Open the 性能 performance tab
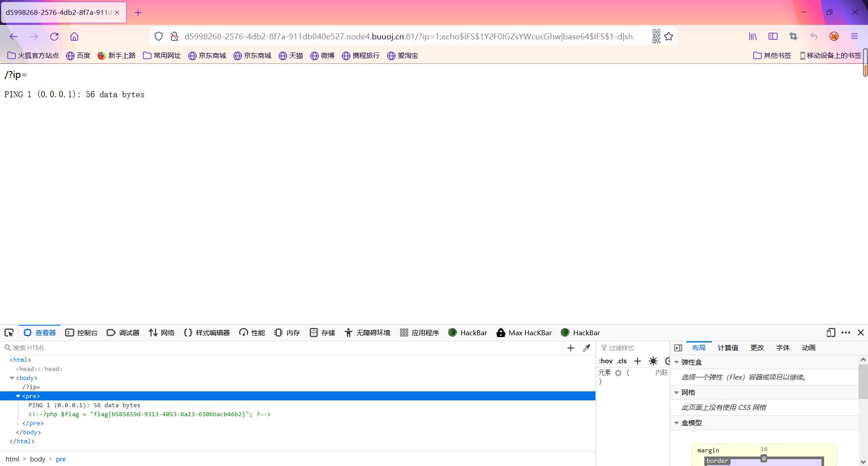 click(252, 333)
